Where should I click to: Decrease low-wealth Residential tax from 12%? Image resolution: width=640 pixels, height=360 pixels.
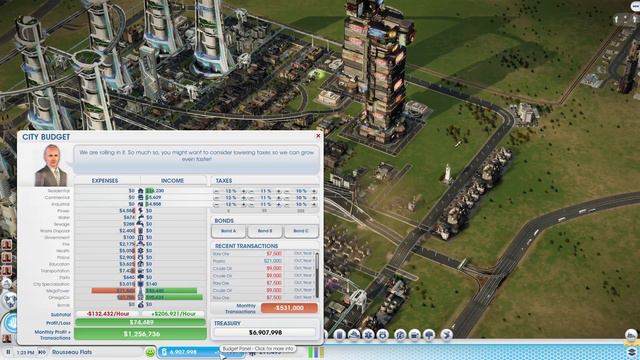[x=217, y=191]
